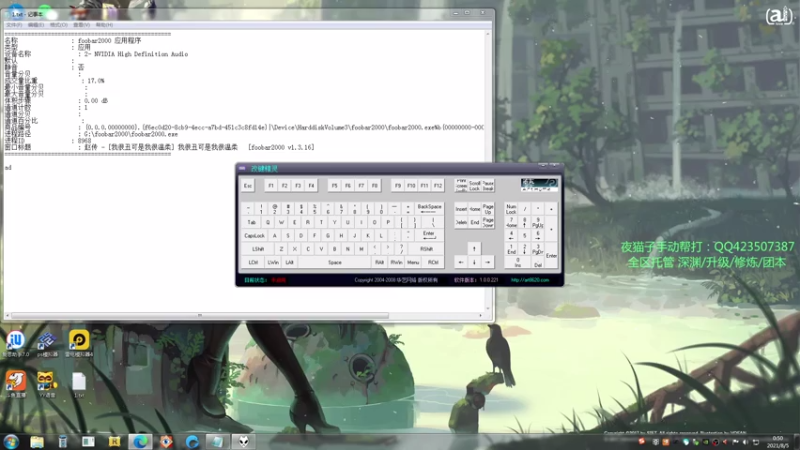Click the key-remap window's title-bar icon

pyautogui.click(x=242, y=168)
